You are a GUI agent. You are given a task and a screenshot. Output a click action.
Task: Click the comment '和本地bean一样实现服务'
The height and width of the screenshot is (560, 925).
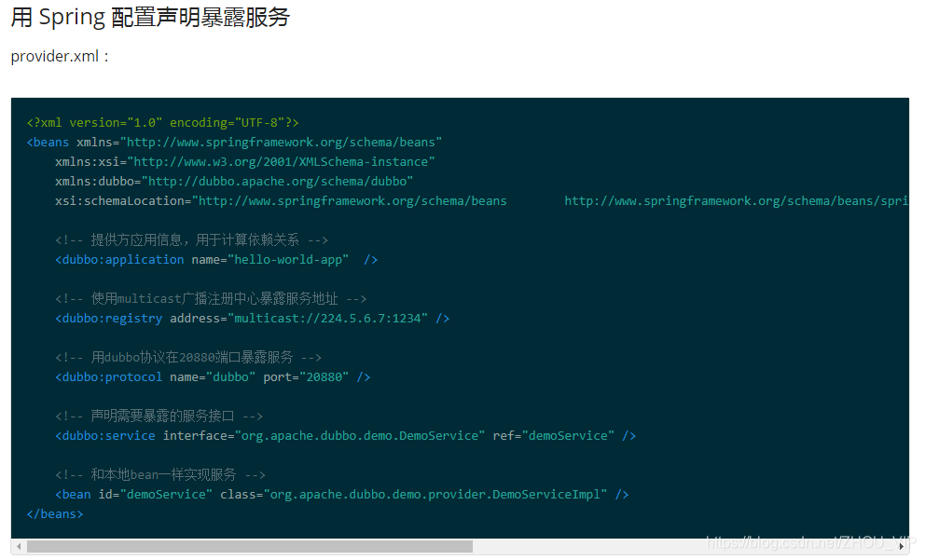coord(159,474)
